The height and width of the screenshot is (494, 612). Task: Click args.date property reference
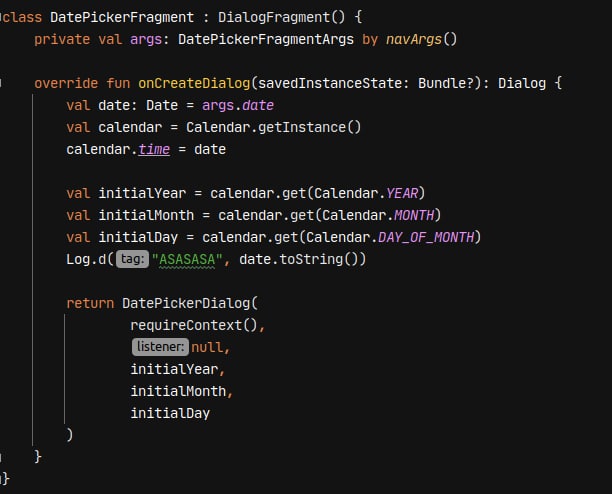pyautogui.click(x=238, y=105)
